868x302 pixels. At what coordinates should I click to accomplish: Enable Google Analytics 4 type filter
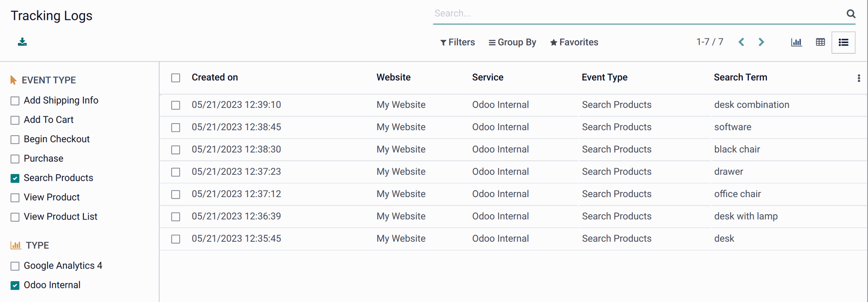15,266
